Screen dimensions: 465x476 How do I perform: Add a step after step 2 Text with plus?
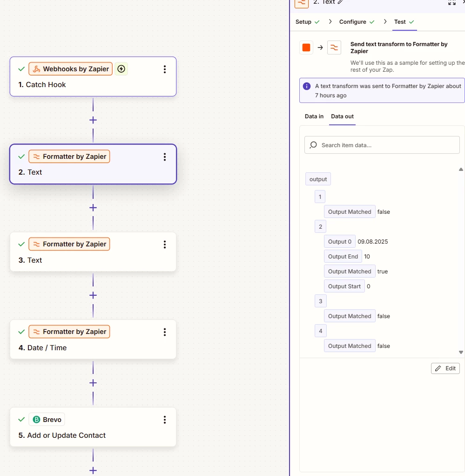coord(93,208)
